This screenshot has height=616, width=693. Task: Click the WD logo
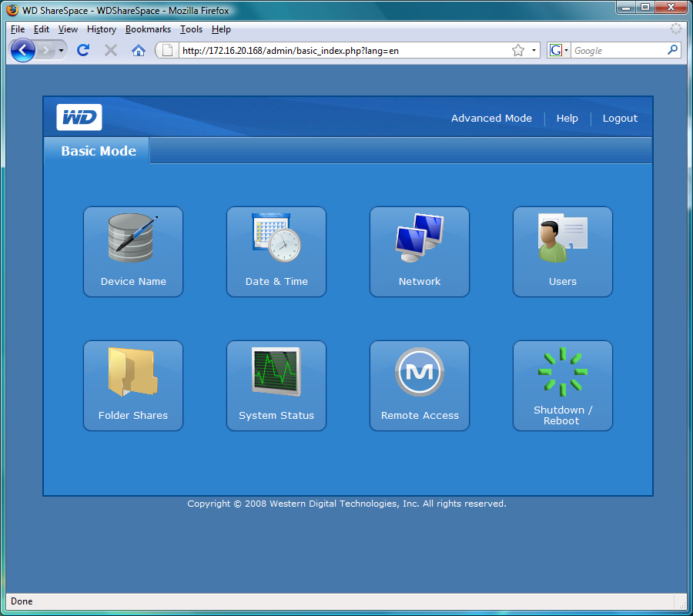tap(79, 118)
